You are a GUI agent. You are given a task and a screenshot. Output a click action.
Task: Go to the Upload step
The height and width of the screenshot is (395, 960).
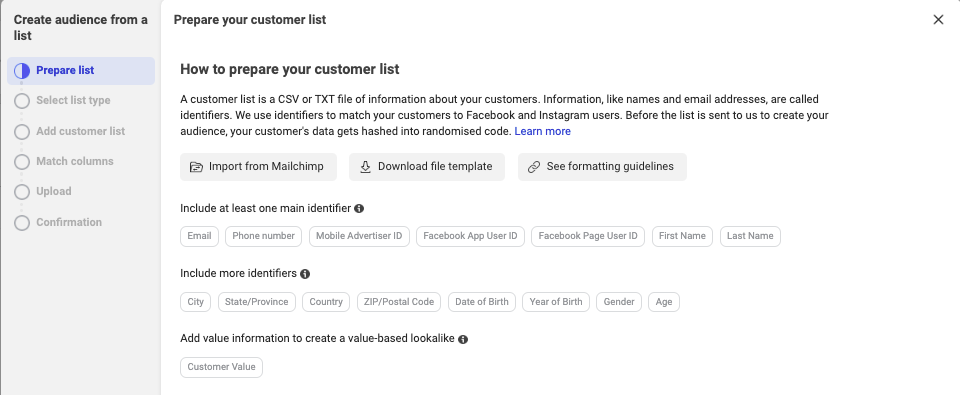53,192
